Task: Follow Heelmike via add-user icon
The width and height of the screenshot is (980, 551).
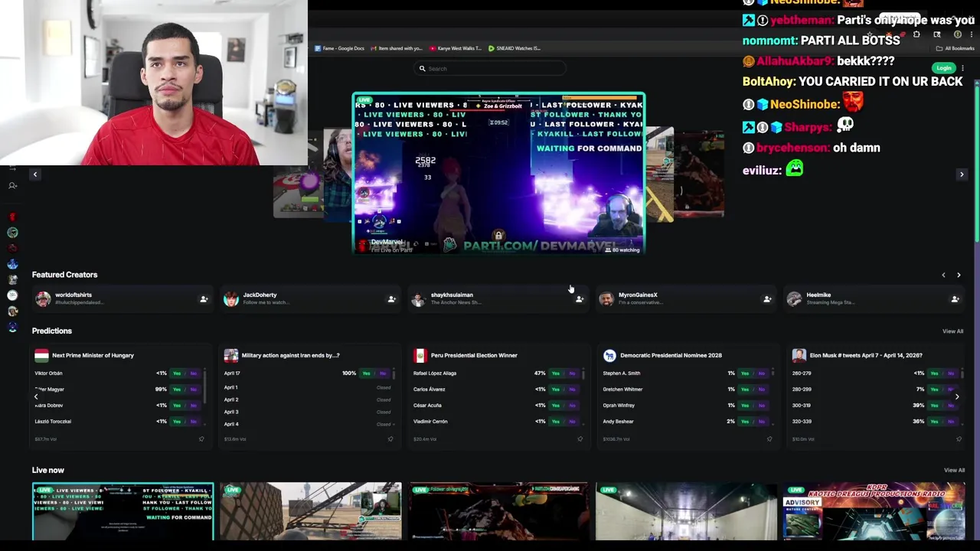Action: [954, 299]
